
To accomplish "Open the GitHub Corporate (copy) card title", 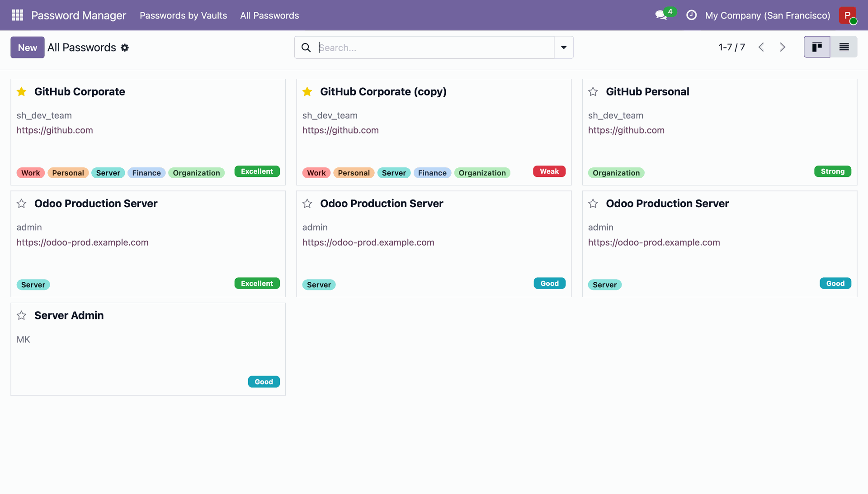I will tap(383, 92).
